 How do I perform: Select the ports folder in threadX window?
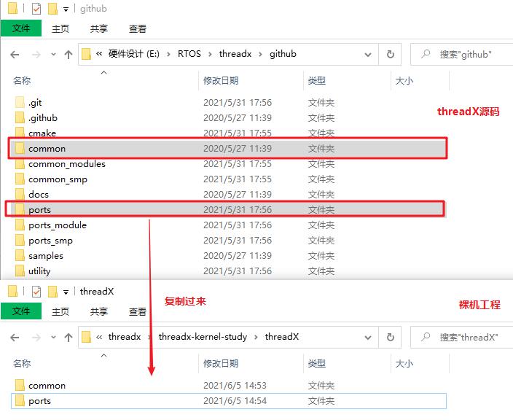pos(229,401)
